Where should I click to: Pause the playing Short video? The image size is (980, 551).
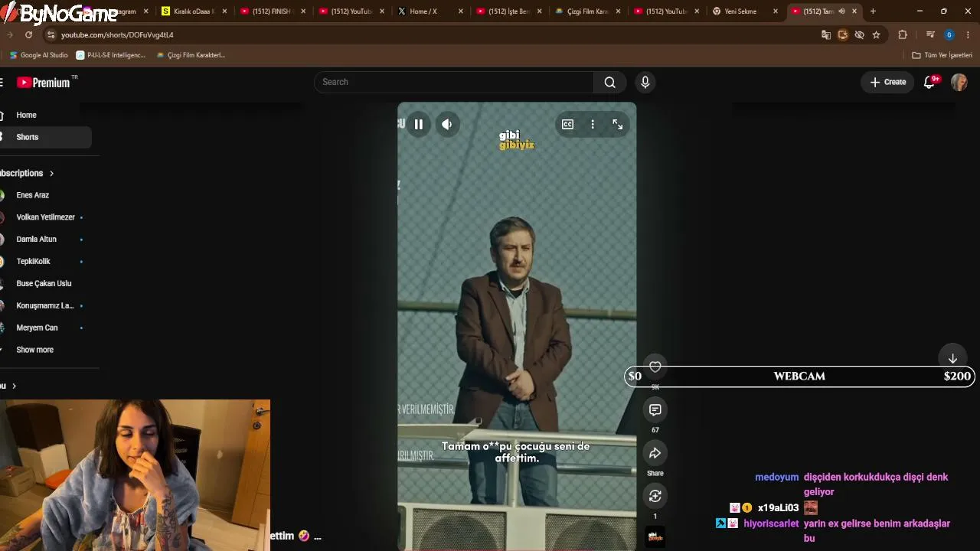[x=419, y=124]
